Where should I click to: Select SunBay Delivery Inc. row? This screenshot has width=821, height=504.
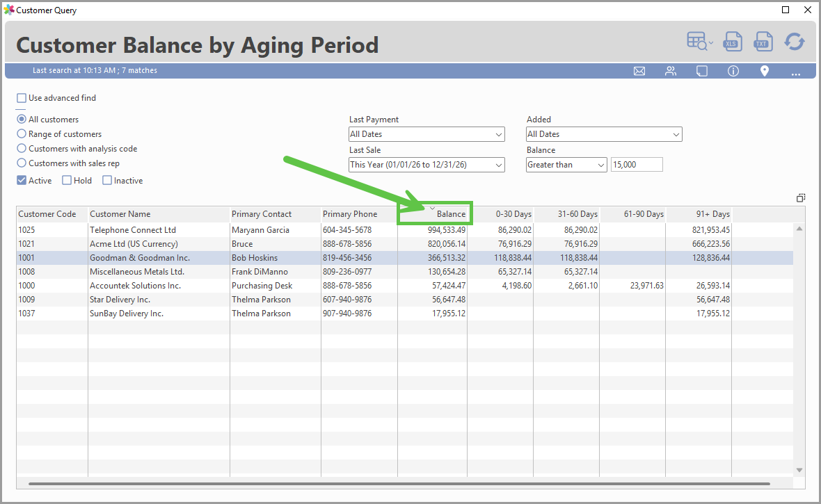[x=405, y=314]
